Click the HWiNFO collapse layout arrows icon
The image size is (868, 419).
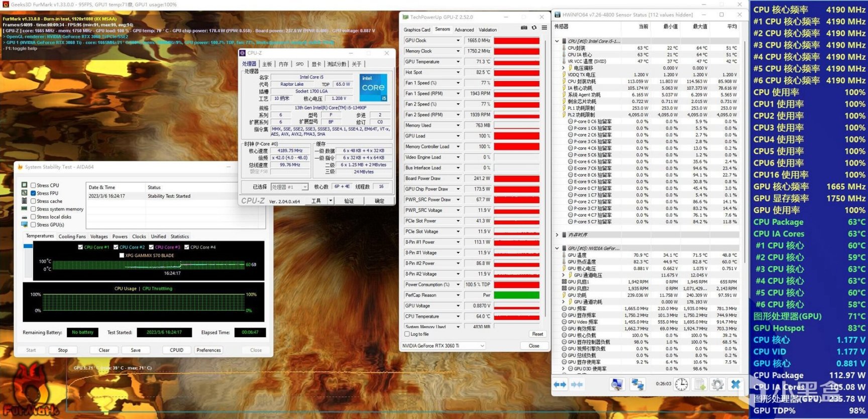pos(577,384)
